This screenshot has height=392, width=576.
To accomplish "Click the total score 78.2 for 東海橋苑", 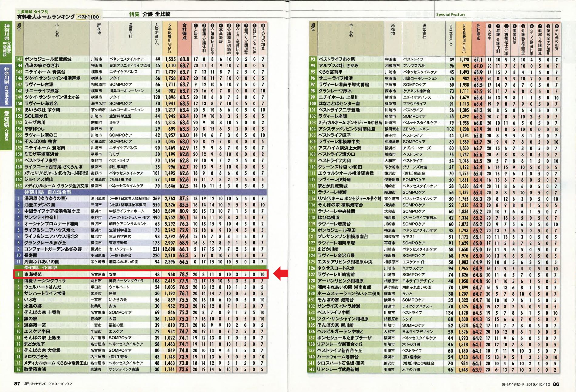I will coord(184,274).
